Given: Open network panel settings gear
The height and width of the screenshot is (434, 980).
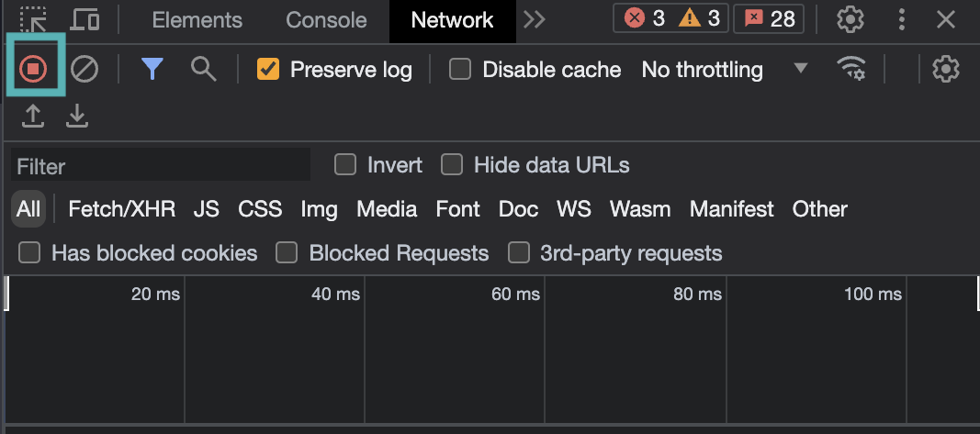Looking at the screenshot, I should [x=945, y=69].
